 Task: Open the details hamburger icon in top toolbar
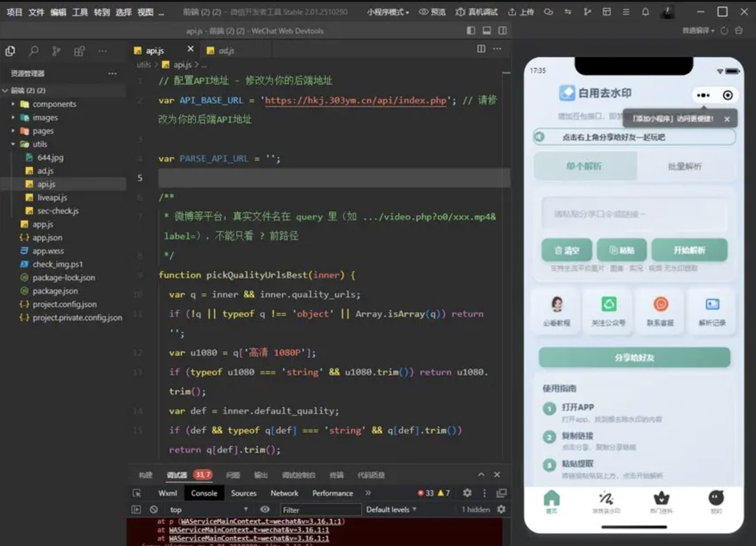(626, 12)
